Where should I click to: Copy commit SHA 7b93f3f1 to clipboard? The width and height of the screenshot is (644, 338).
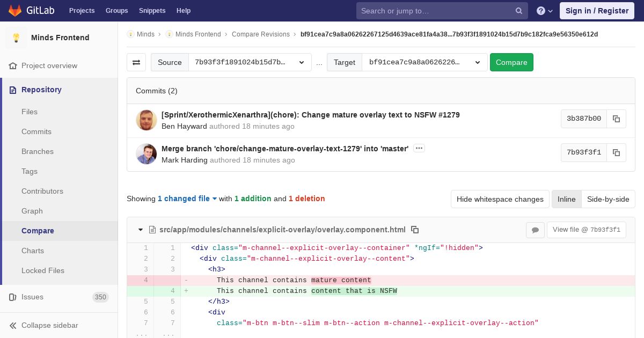pyautogui.click(x=616, y=152)
